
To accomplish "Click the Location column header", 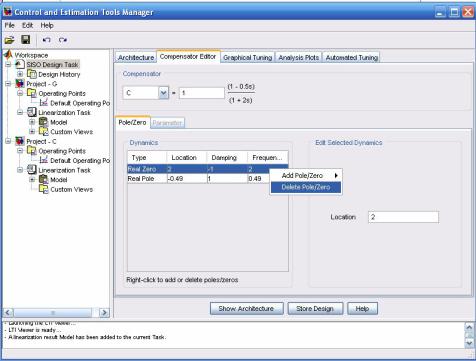I will (187, 158).
